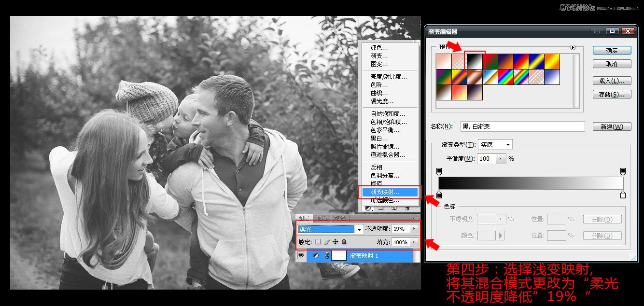The width and height of the screenshot is (644, 306).
Task: Click the gradient name field 黑, 白渐变
Action: (524, 126)
